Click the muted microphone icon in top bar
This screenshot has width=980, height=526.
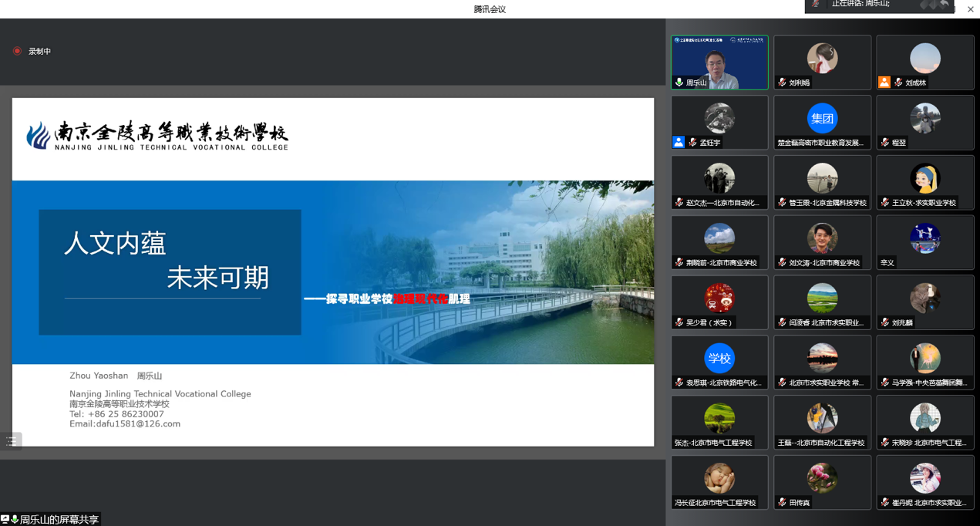pos(816,5)
